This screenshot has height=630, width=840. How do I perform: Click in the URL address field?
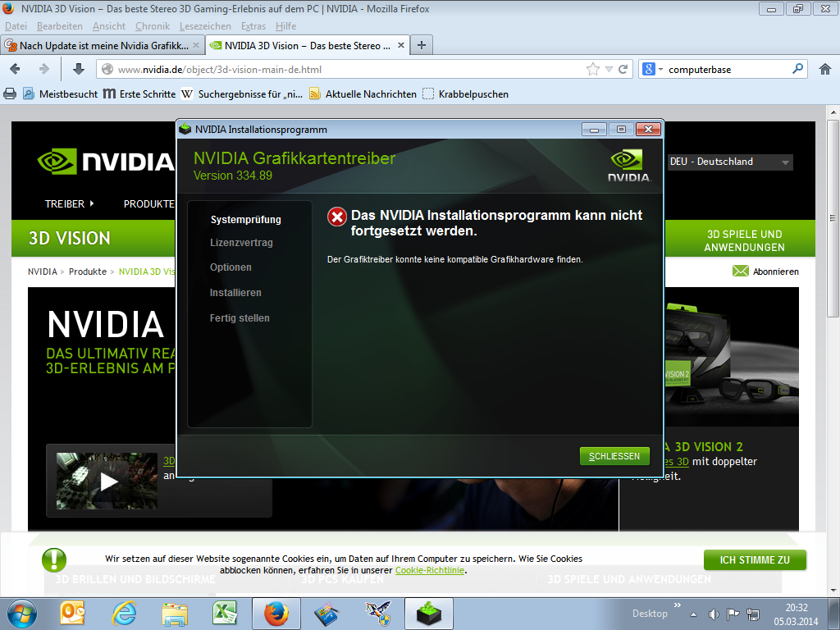pyautogui.click(x=343, y=69)
